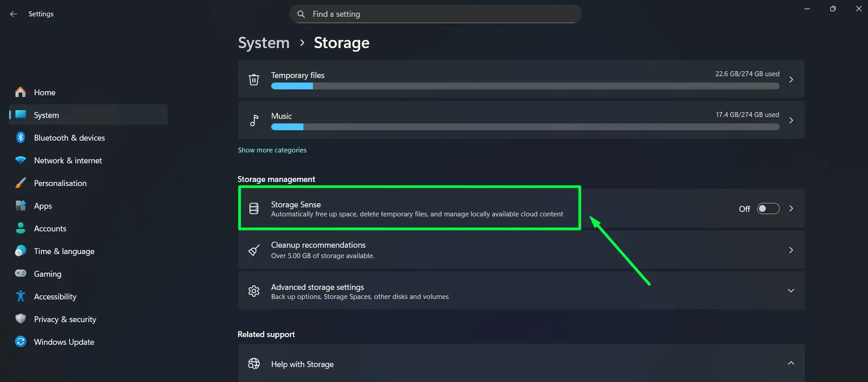The width and height of the screenshot is (868, 382).
Task: Open Network & internet settings
Action: 89,160
